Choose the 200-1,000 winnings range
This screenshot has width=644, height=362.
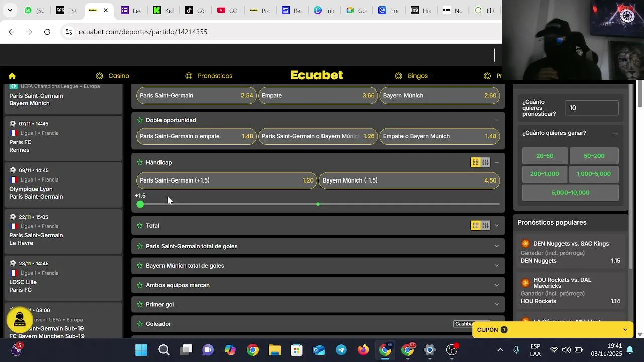coord(545,174)
